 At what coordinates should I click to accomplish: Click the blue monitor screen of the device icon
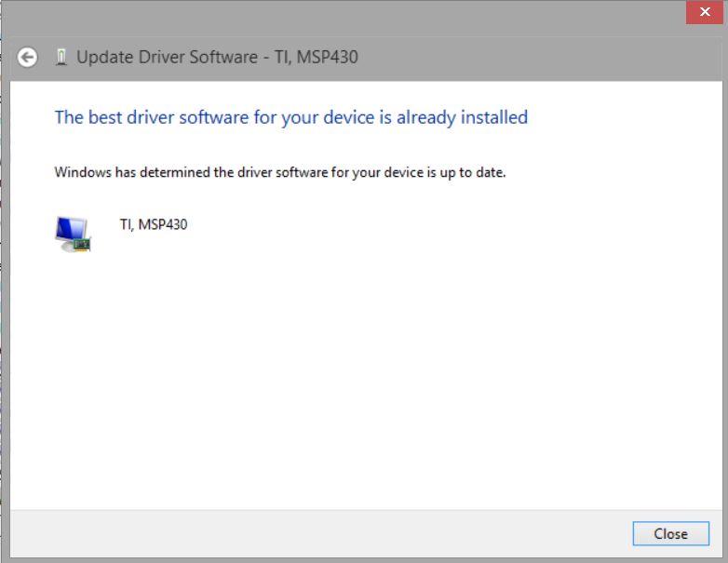pos(70,229)
